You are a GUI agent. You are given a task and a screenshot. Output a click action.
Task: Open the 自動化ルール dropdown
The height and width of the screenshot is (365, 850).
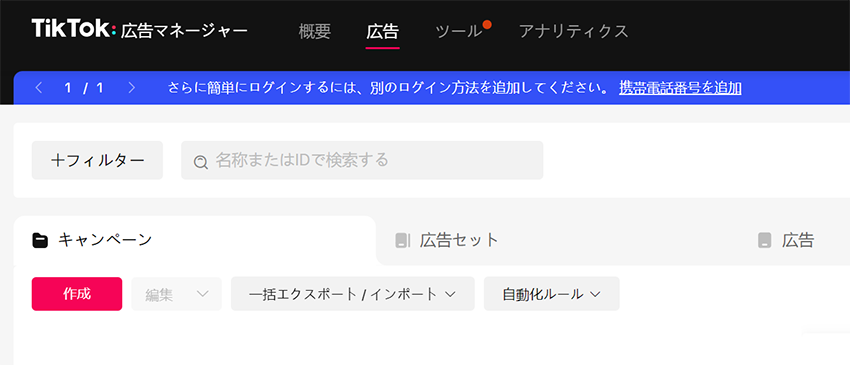click(x=551, y=294)
